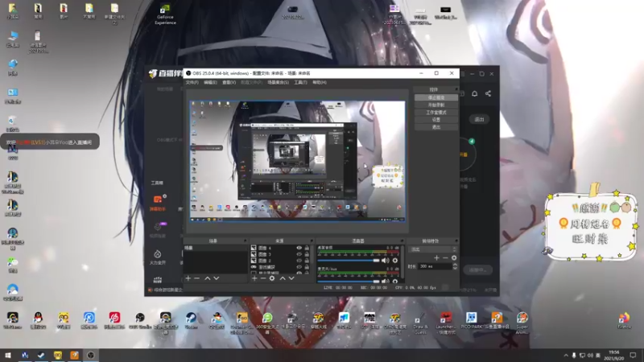Open the 弹幕助手 tool in the 直播伴侣 sidebar

click(158, 204)
